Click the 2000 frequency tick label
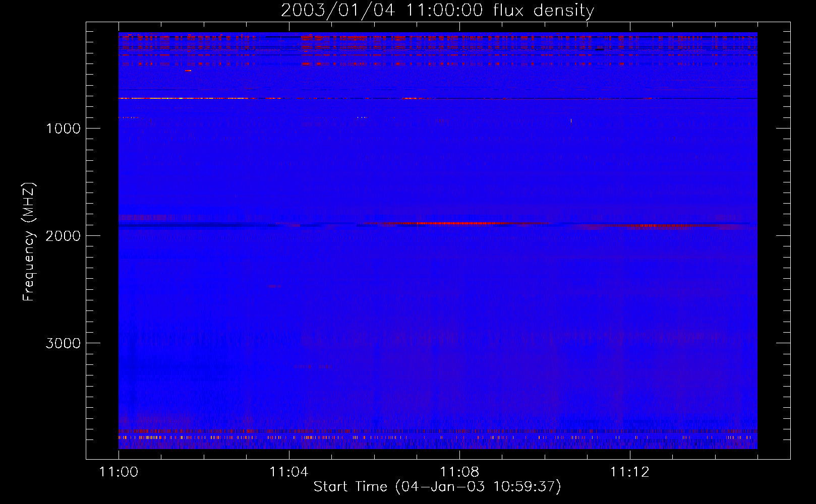 [x=63, y=236]
